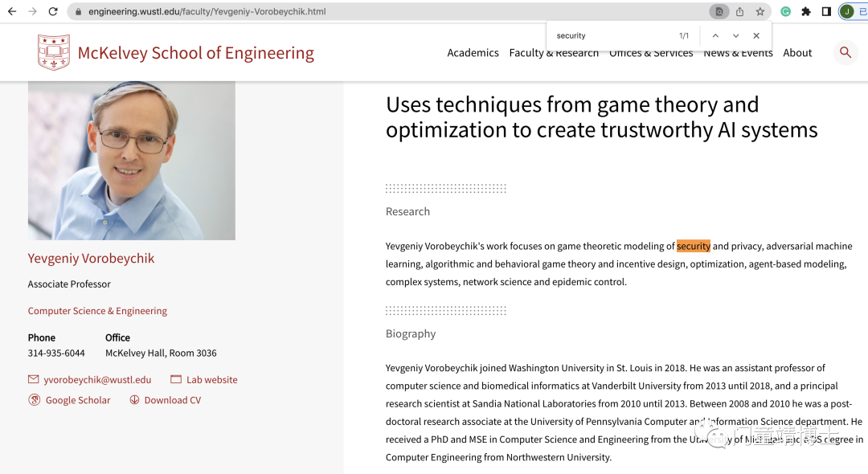Open the About menu
This screenshot has height=474, width=868.
(797, 52)
